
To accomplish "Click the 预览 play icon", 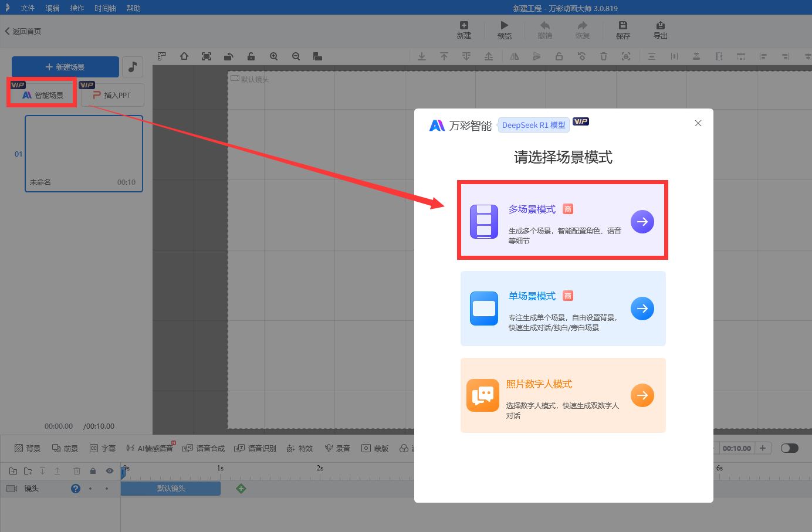I will click(x=504, y=25).
